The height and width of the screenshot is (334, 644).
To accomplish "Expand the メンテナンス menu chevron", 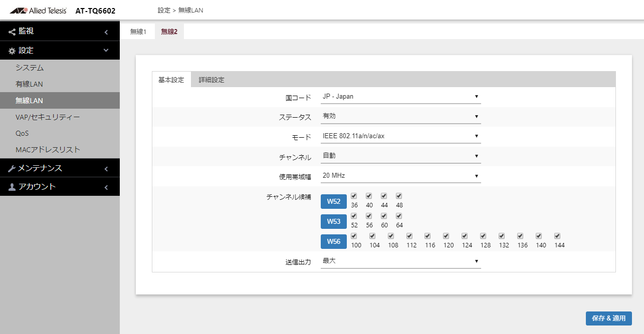I will click(x=106, y=169).
